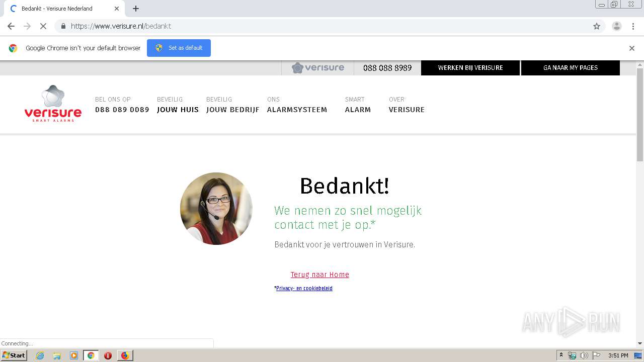Open Privacy- en cookiebeleid link
This screenshot has width=644, height=362.
point(304,288)
